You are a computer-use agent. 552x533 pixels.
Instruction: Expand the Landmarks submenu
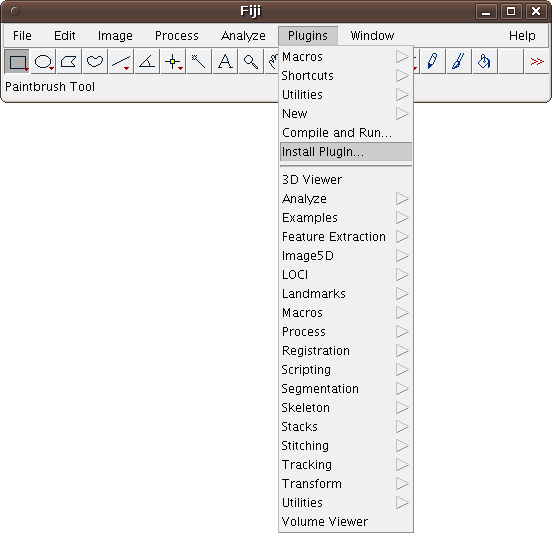[x=346, y=294]
